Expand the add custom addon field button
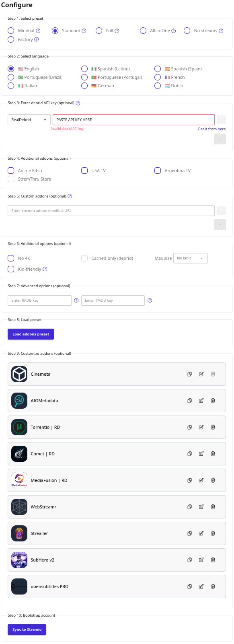 tap(220, 224)
